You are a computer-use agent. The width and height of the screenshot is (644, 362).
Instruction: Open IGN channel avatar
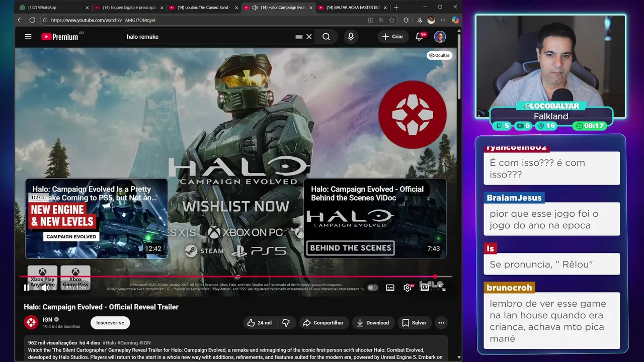[31, 322]
